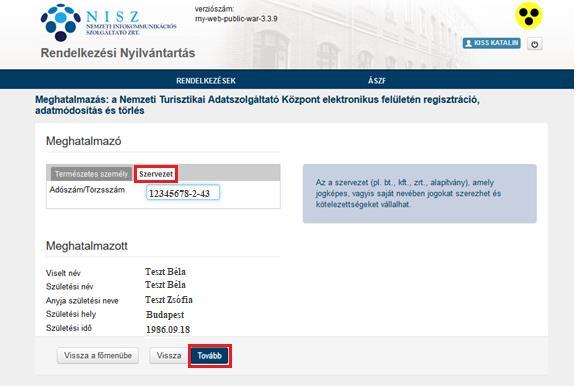578x386 pixels.
Task: Select the Természetes személy tab
Action: pyautogui.click(x=91, y=174)
